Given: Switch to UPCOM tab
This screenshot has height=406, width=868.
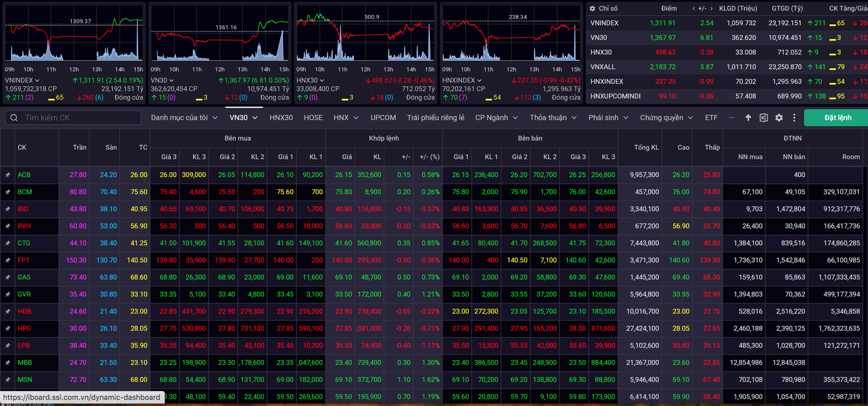Looking at the screenshot, I should point(383,118).
